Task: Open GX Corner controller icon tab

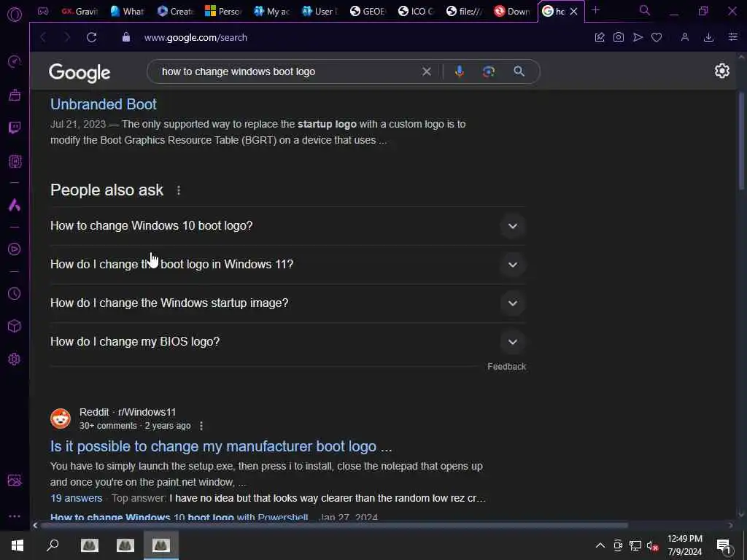Action: [x=43, y=11]
